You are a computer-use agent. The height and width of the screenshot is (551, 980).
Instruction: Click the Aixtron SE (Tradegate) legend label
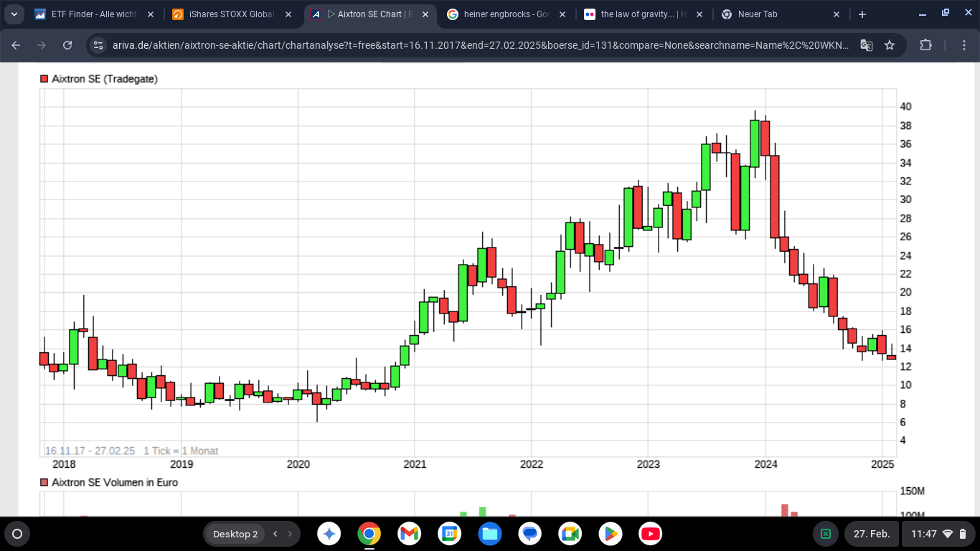pyautogui.click(x=105, y=79)
